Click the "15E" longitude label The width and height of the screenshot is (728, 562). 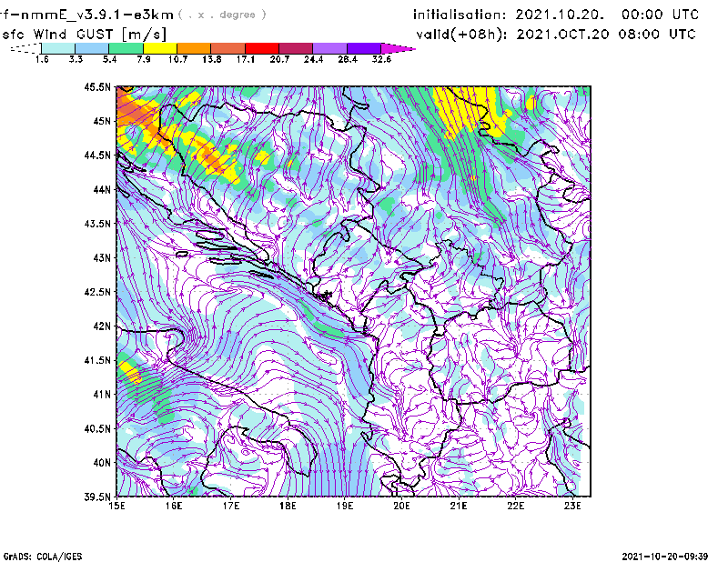click(x=116, y=506)
